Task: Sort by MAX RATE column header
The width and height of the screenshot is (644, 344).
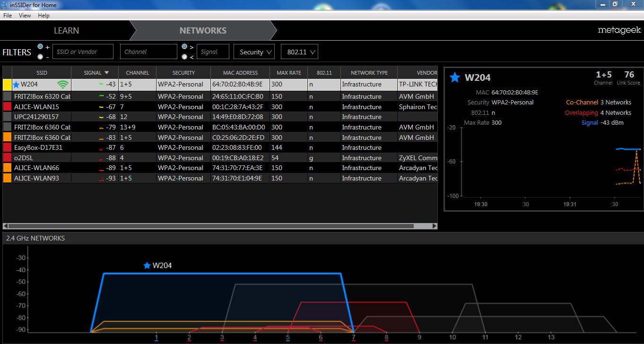Action: 289,73
